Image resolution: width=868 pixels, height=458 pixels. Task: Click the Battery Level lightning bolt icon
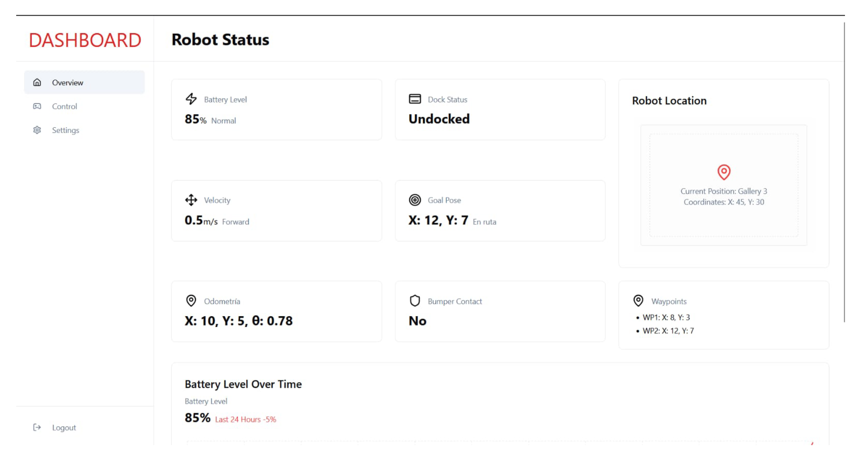191,99
